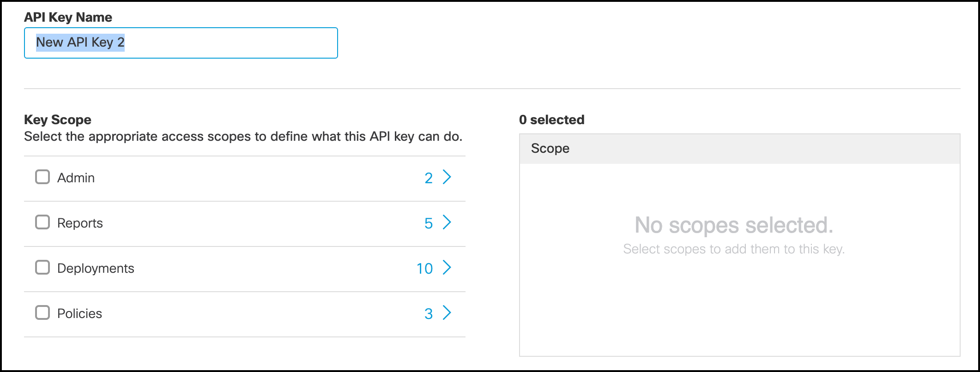Click the count 10 next to Deployments
Screen dimensions: 980x372
click(423, 268)
